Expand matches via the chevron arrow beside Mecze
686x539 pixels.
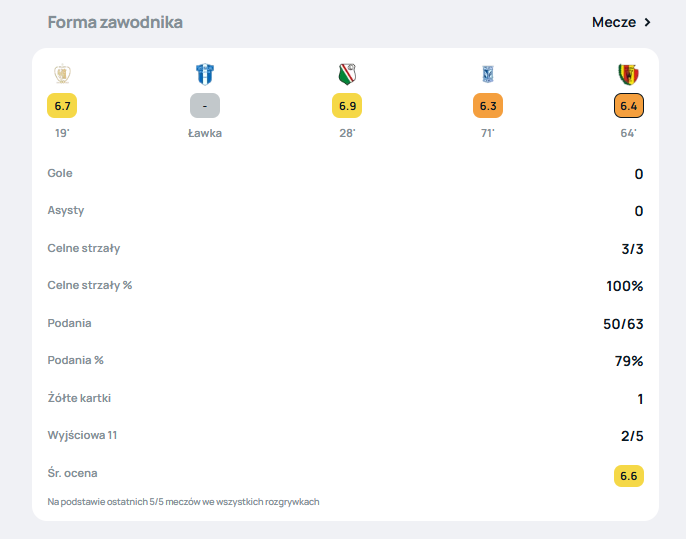click(x=647, y=22)
